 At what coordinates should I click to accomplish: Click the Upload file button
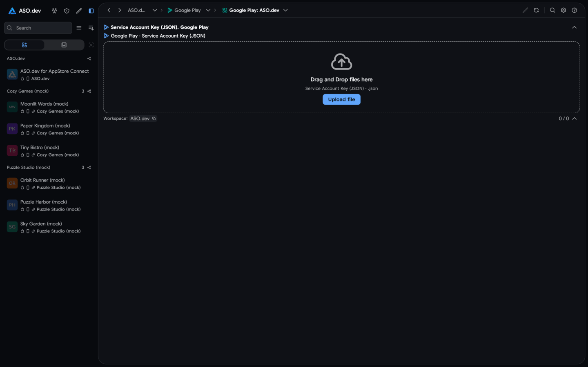341,99
